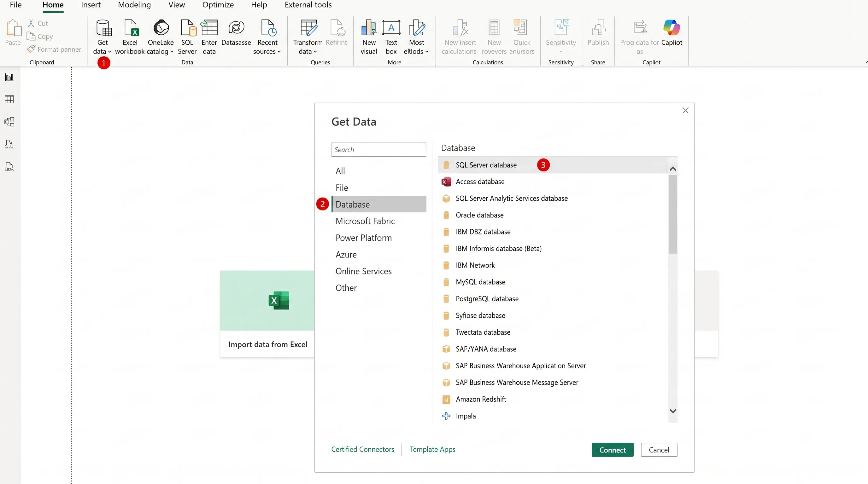
Task: Select IBM Informis database (Beta)
Action: [x=553, y=249]
